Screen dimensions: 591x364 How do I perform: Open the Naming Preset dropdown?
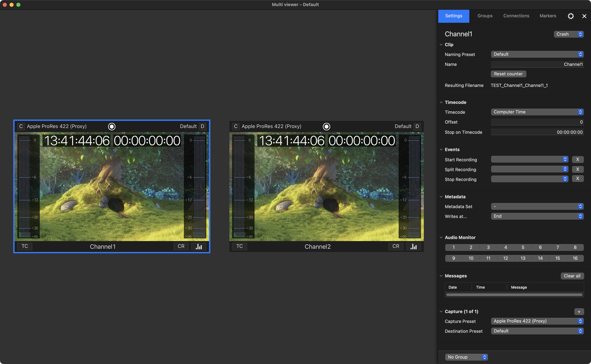click(537, 54)
